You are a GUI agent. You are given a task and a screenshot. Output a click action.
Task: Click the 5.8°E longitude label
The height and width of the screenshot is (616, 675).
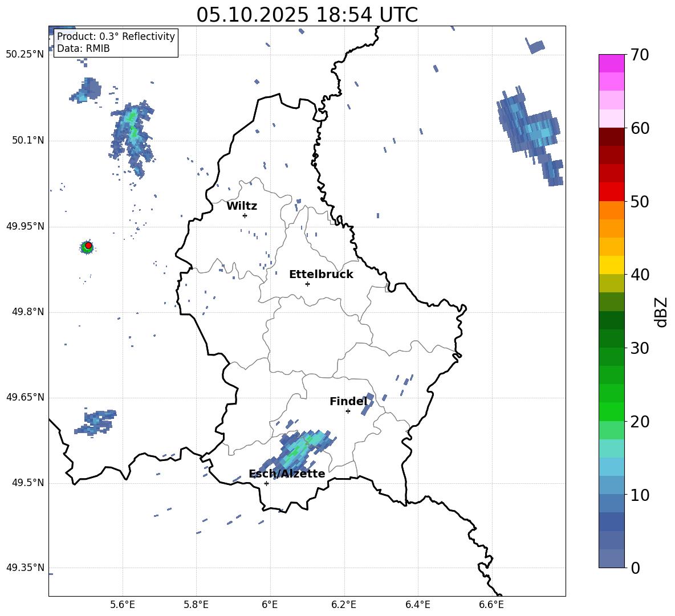tap(196, 605)
